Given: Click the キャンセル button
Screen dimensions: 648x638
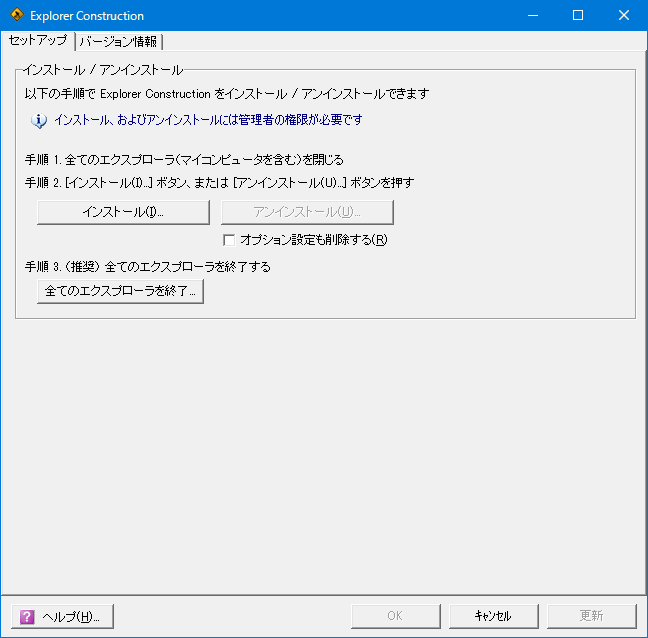Looking at the screenshot, I should pos(493,616).
